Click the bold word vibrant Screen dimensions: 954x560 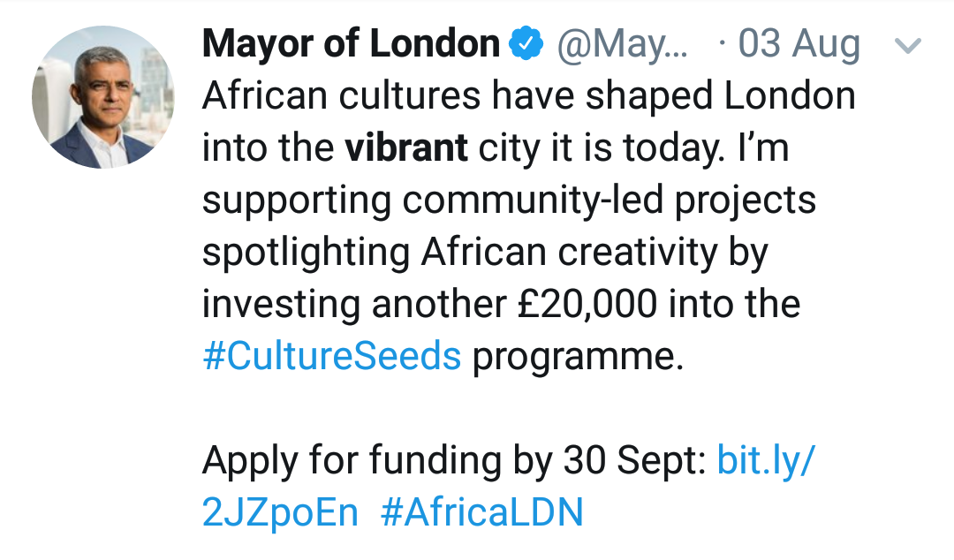[x=406, y=148]
